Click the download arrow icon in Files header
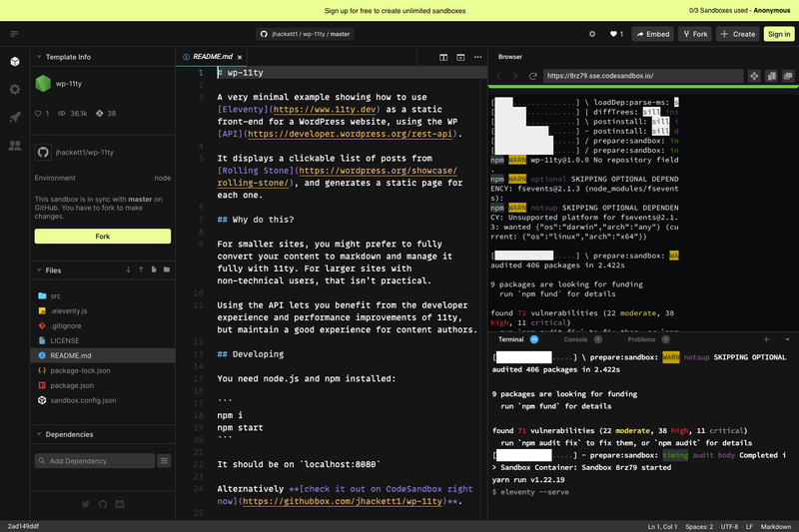The height and width of the screenshot is (532, 799). pyautogui.click(x=128, y=269)
